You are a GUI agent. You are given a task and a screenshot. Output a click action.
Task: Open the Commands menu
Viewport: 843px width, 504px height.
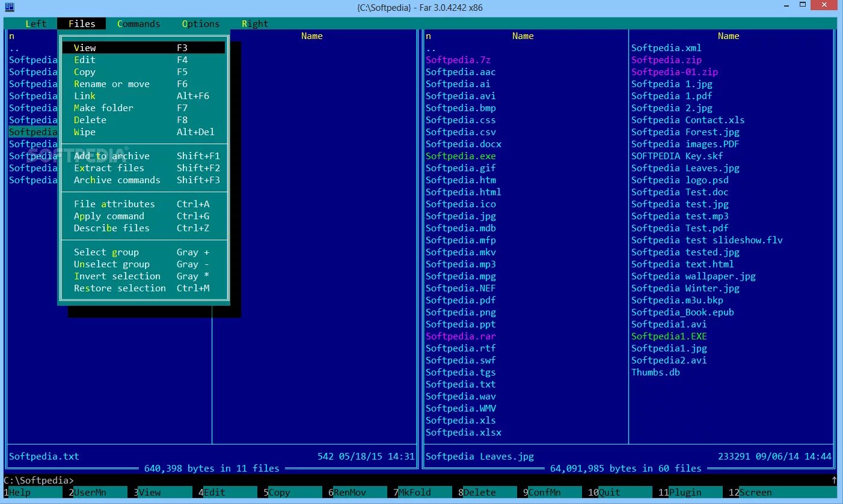pos(139,24)
